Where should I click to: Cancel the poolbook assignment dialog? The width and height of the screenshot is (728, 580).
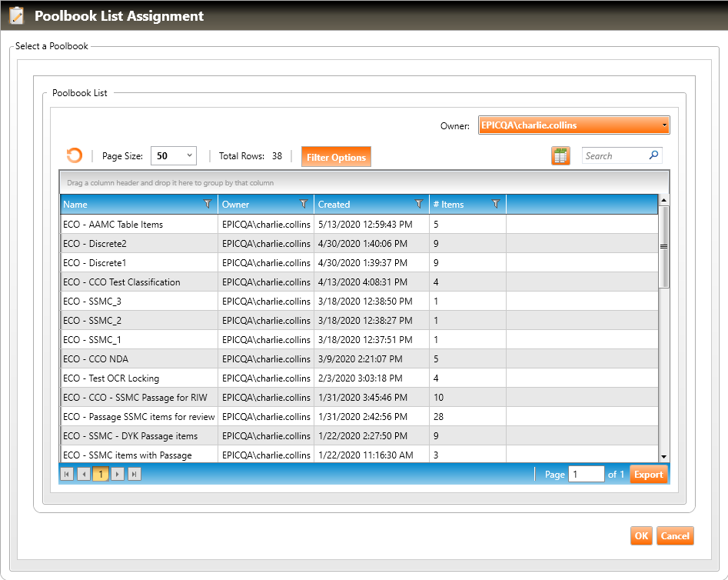[x=675, y=536]
